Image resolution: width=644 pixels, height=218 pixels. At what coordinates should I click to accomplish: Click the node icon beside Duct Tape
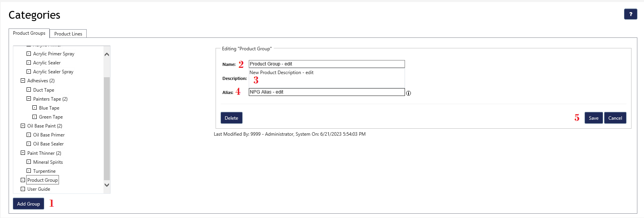click(29, 90)
